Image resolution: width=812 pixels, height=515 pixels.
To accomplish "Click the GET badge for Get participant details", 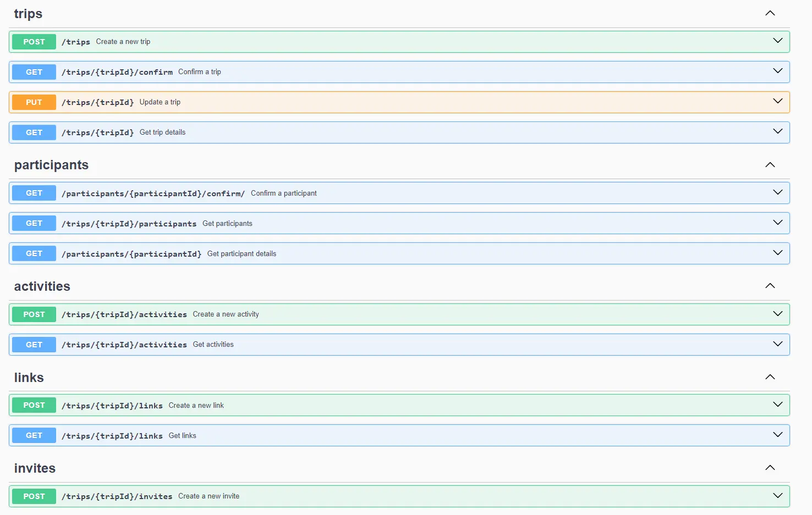I will 34,253.
